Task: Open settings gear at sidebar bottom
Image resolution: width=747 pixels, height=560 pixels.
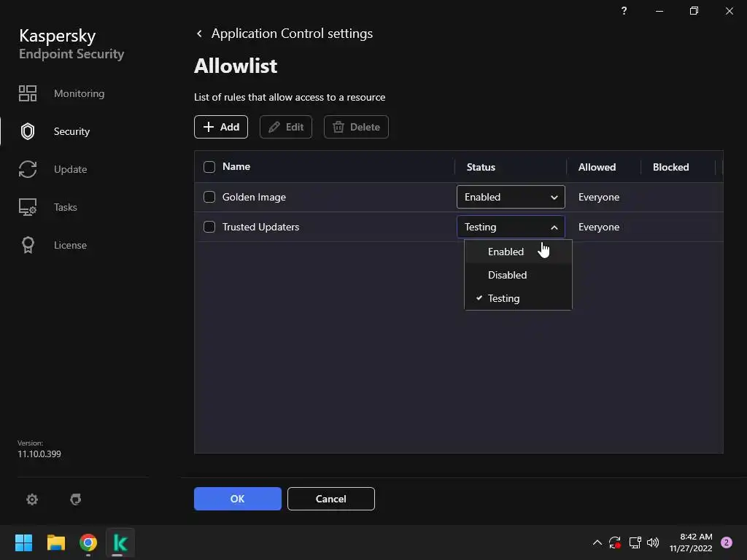Action: 32,499
